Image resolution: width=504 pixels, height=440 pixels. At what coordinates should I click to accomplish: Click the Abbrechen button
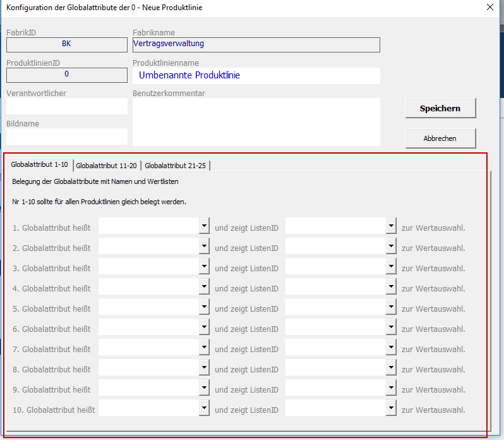440,138
